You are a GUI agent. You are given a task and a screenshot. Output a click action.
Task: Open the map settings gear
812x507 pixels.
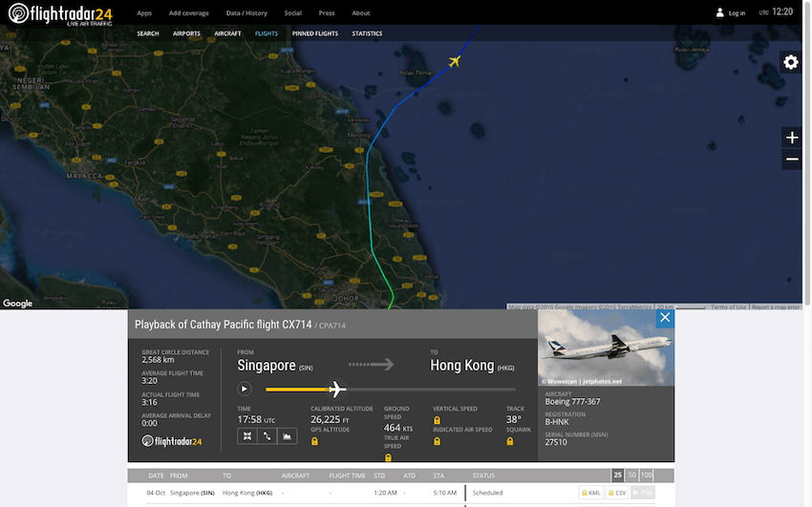790,62
